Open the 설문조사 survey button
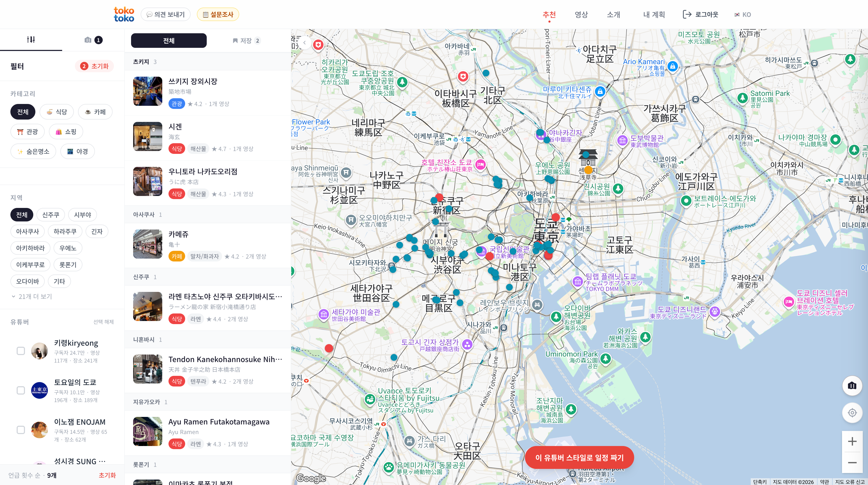Image resolution: width=868 pixels, height=485 pixels. coord(218,14)
